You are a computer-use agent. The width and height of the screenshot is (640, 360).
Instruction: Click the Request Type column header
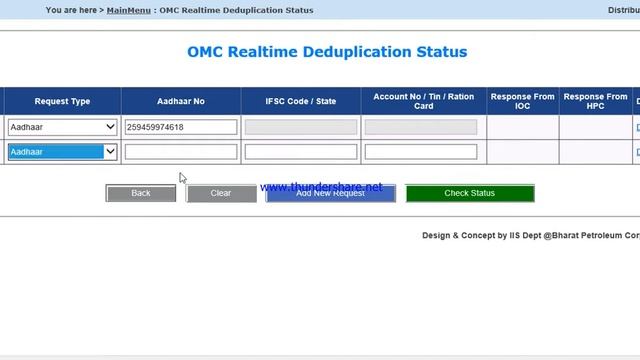(62, 101)
